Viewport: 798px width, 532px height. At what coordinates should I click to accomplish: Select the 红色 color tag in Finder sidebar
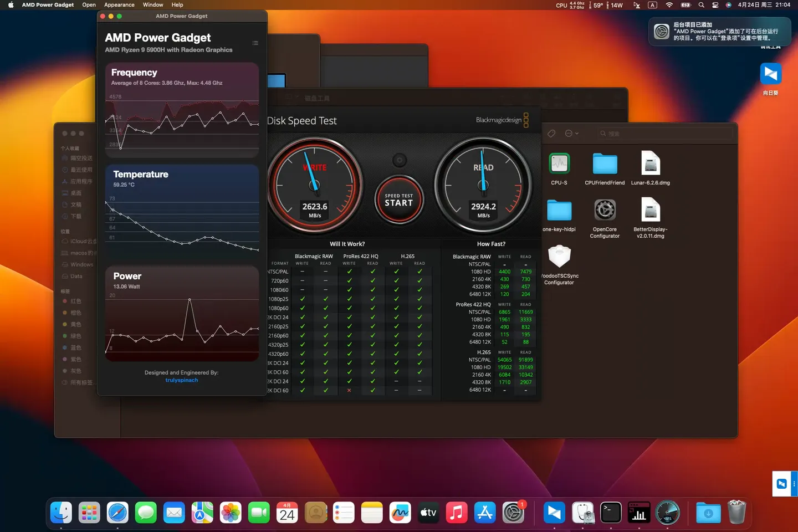tap(76, 300)
